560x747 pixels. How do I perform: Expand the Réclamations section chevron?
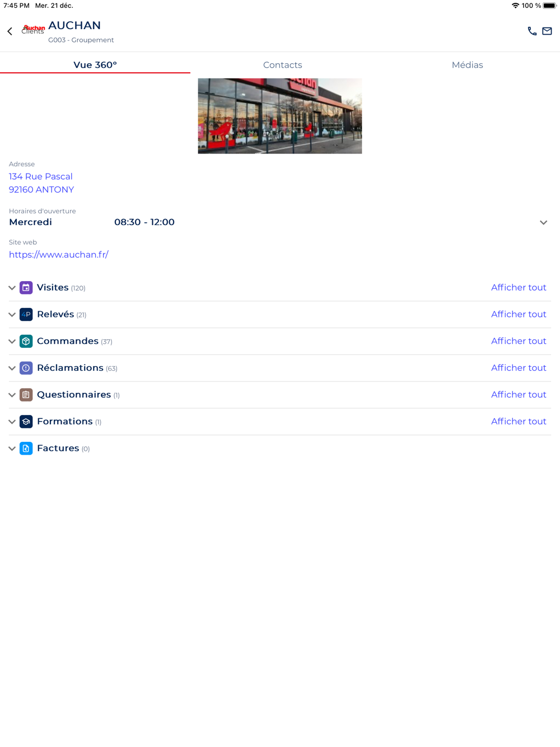12,368
